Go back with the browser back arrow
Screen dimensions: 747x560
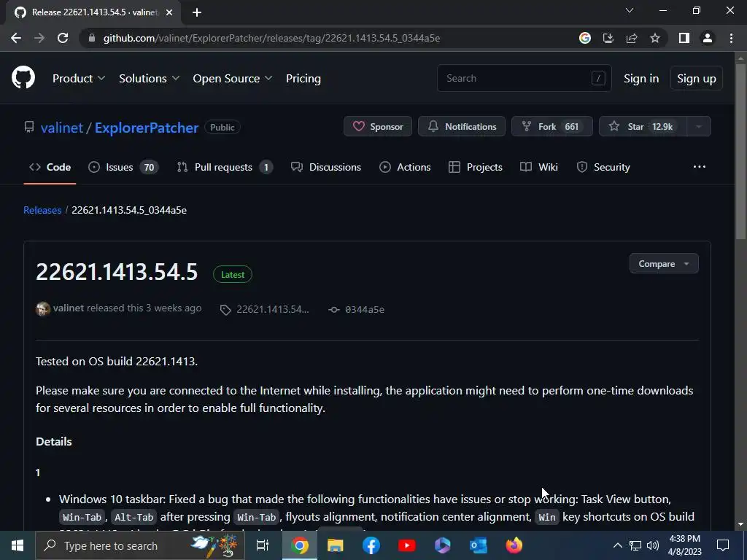tap(16, 38)
